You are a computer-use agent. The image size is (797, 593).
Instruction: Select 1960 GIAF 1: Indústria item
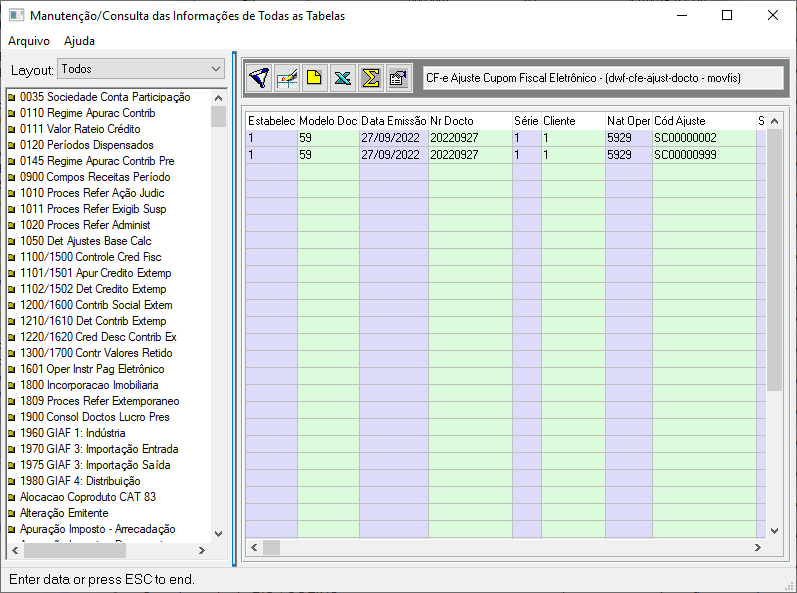[x=73, y=433]
